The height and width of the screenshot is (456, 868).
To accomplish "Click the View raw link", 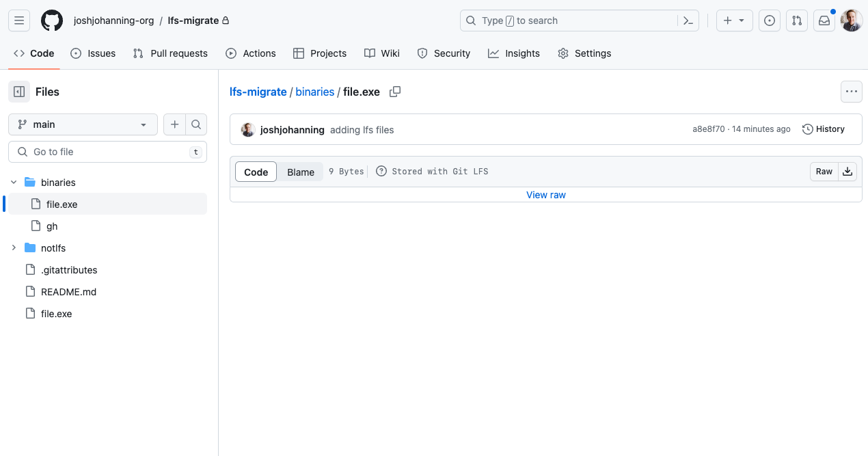I will click(x=545, y=195).
